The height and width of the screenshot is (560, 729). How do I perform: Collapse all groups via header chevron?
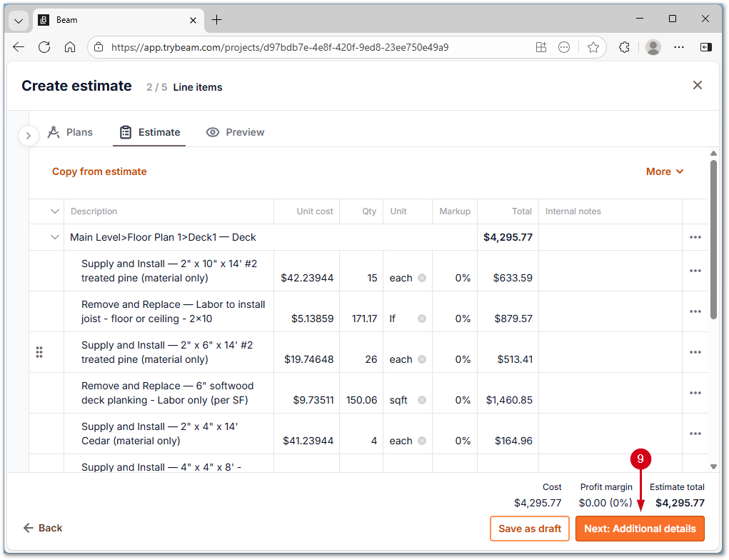click(x=55, y=211)
